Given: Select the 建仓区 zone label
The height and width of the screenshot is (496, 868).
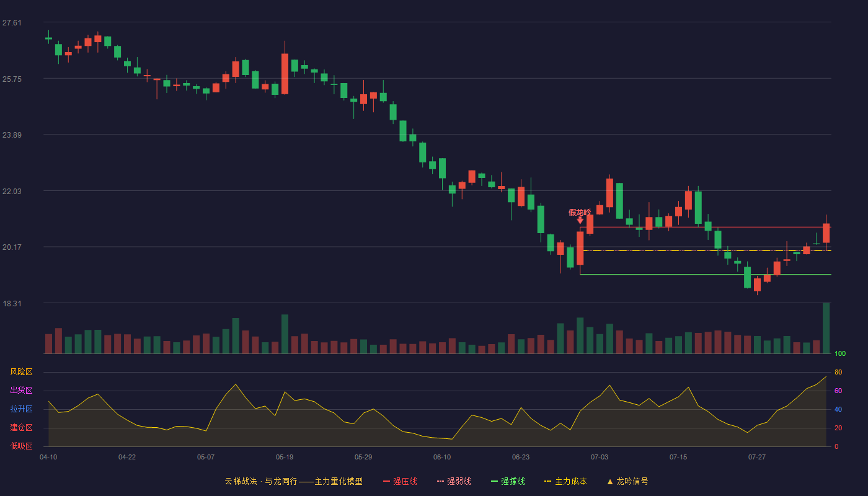Looking at the screenshot, I should pos(21,428).
